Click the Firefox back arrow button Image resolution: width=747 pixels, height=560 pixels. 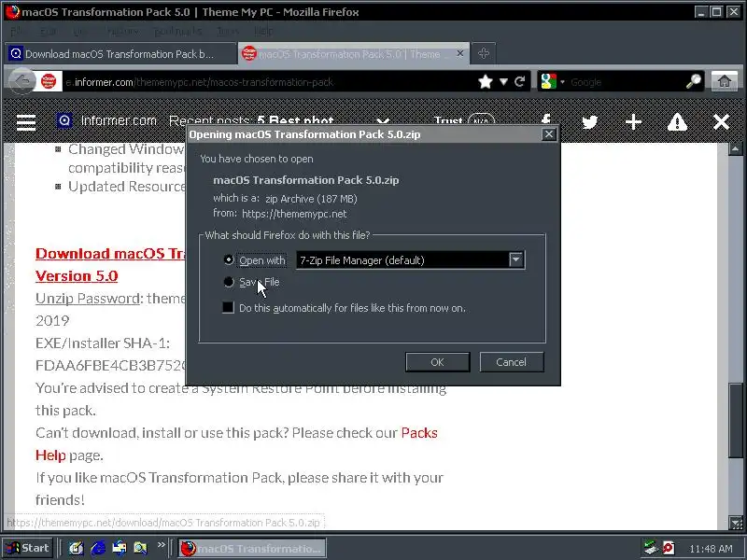coord(21,82)
